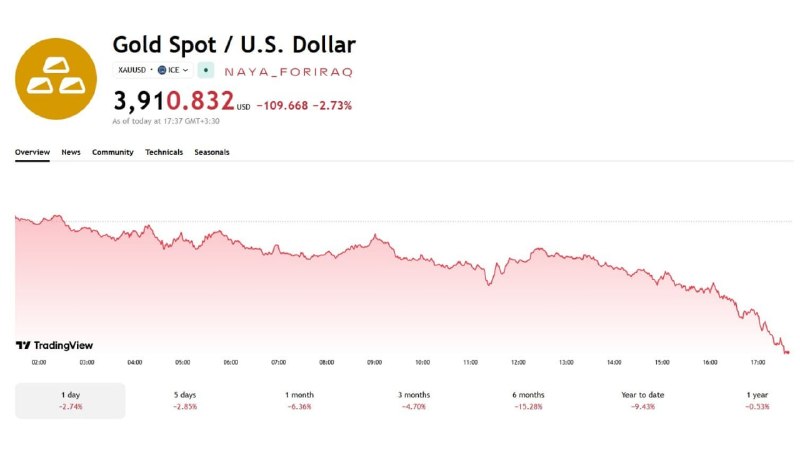
Task: Click the TradingView logo on chart
Action: click(55, 345)
